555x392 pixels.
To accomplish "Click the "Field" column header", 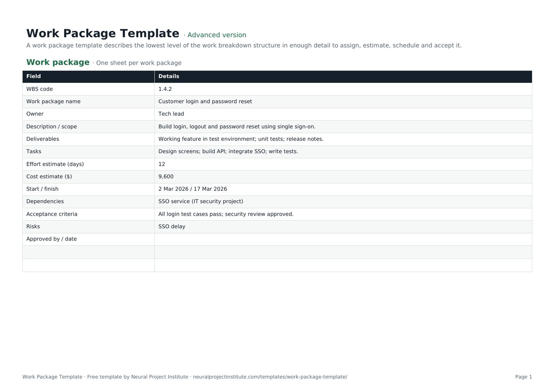I will (x=88, y=76).
